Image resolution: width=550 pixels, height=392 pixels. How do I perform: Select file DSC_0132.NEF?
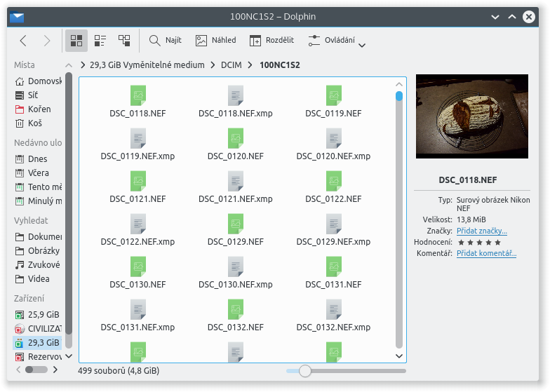point(236,316)
